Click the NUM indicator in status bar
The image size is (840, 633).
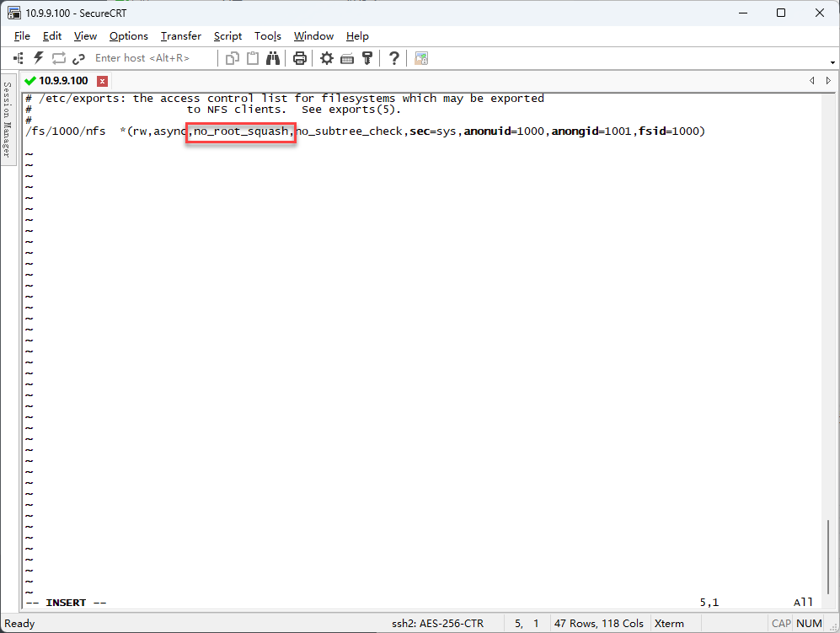click(x=809, y=624)
